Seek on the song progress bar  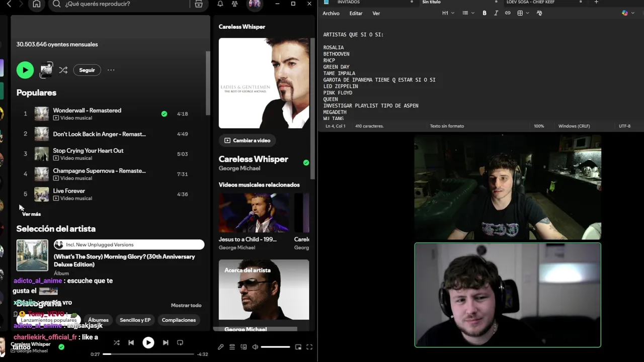click(148, 354)
